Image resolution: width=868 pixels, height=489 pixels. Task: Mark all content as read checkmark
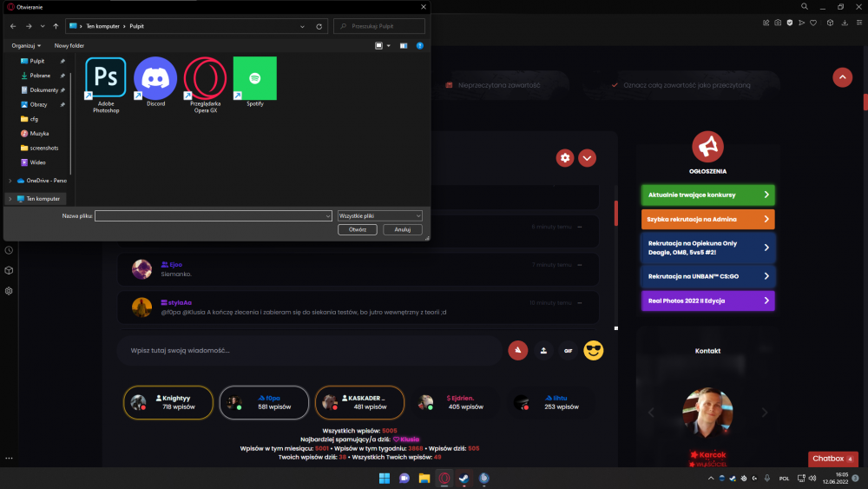coord(615,85)
